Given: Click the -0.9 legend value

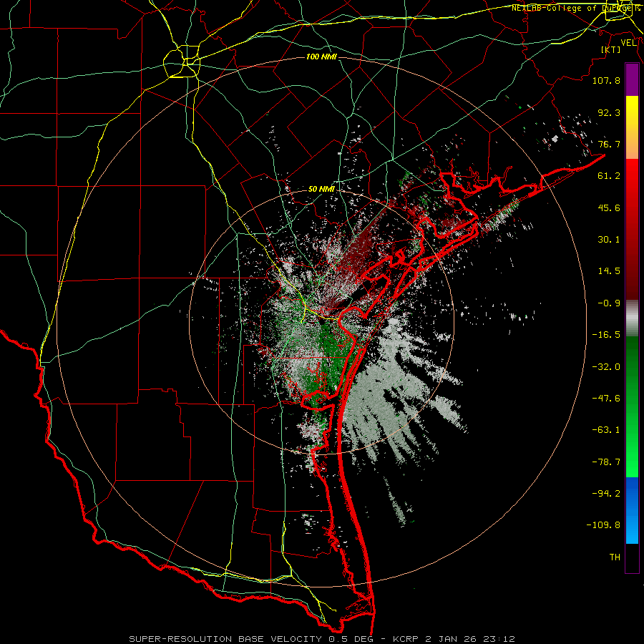Looking at the screenshot, I should (x=609, y=303).
